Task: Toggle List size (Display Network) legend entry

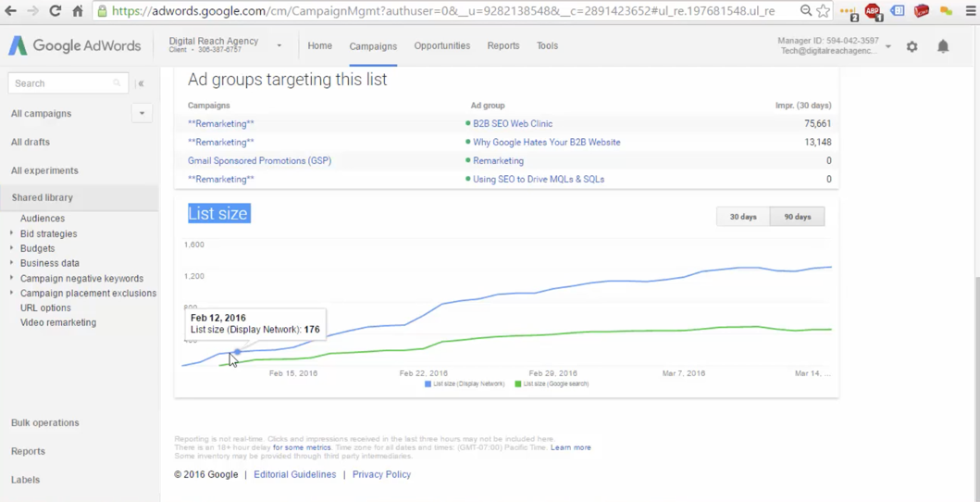Action: click(465, 383)
